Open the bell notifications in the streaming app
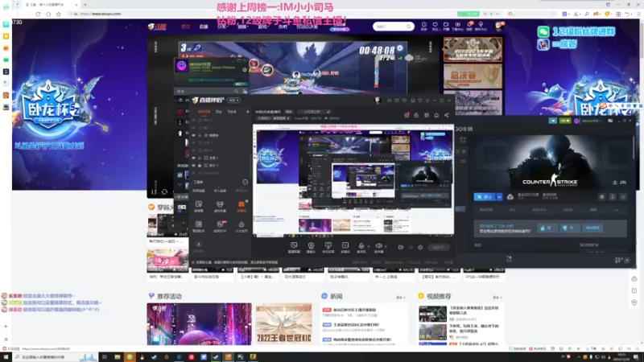The image size is (644, 362). tap(436, 115)
